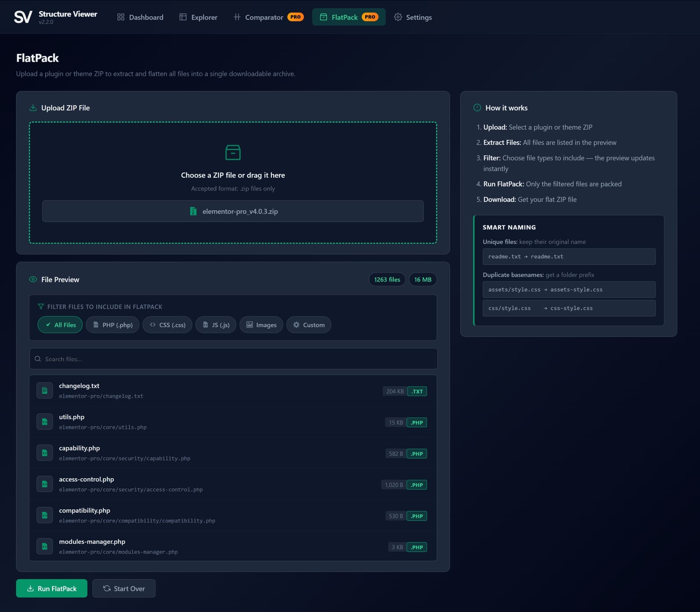Click the compatibility.php file icon
700x612 pixels.
(x=45, y=515)
